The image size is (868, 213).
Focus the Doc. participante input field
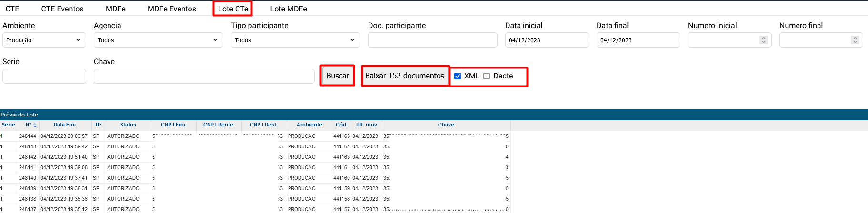click(x=432, y=40)
